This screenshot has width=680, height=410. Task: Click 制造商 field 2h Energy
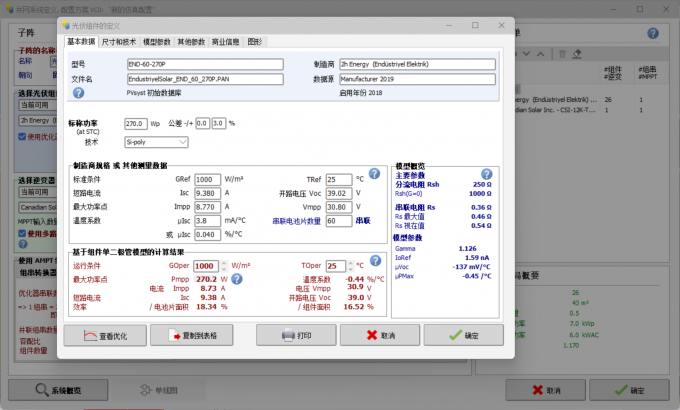[417, 64]
